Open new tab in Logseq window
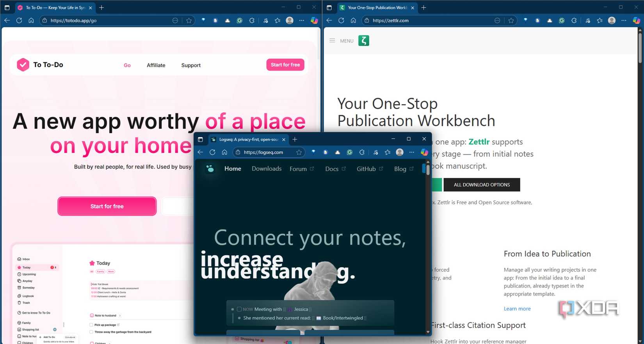644x344 pixels. tap(295, 139)
